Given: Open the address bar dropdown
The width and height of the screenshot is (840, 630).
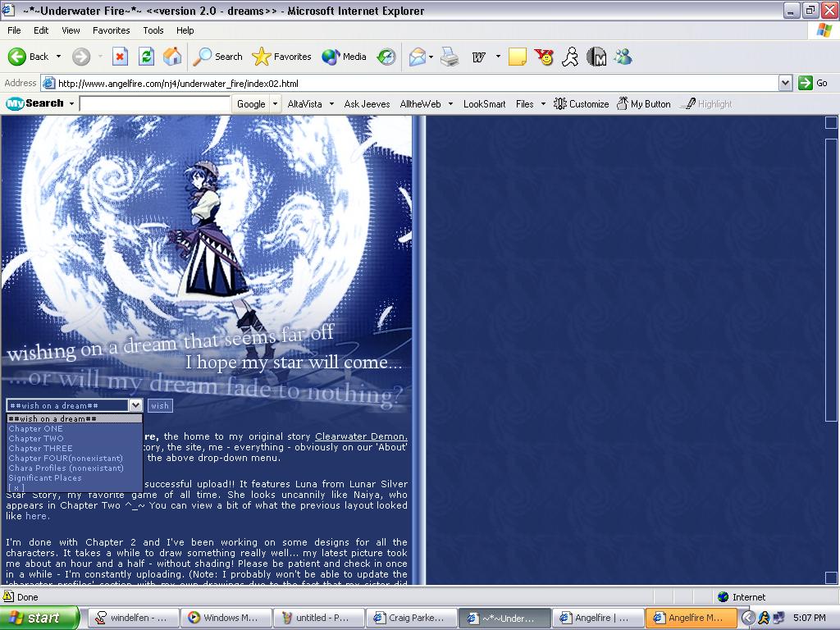Looking at the screenshot, I should point(785,83).
